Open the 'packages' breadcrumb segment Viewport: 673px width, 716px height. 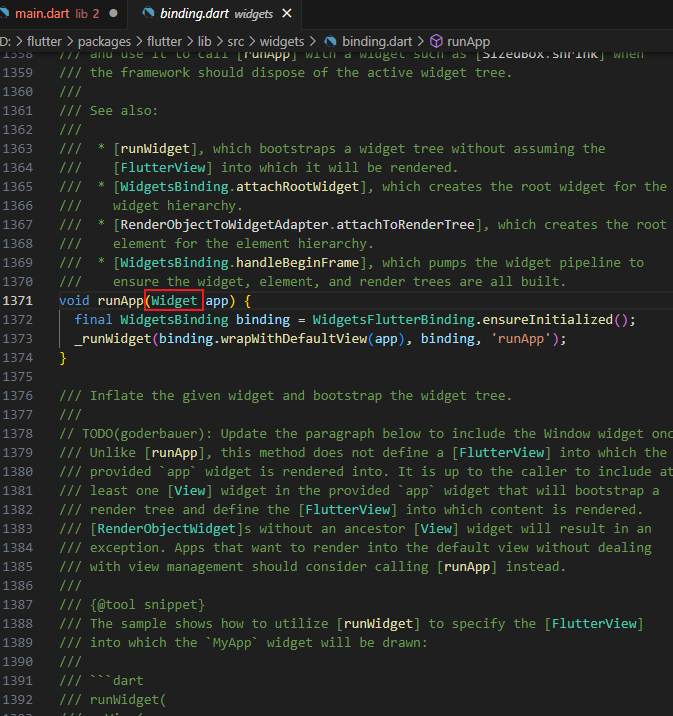104,42
